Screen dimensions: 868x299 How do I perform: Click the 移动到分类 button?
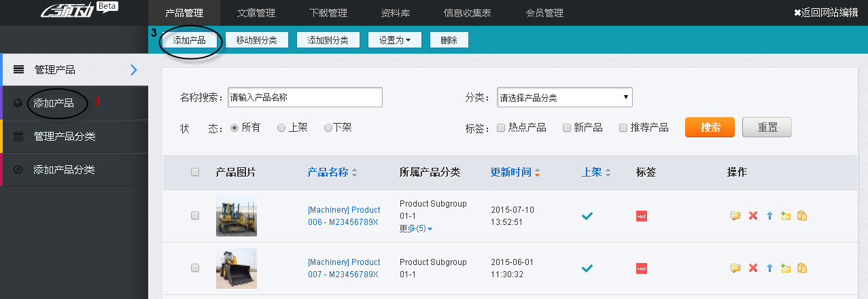(x=256, y=40)
